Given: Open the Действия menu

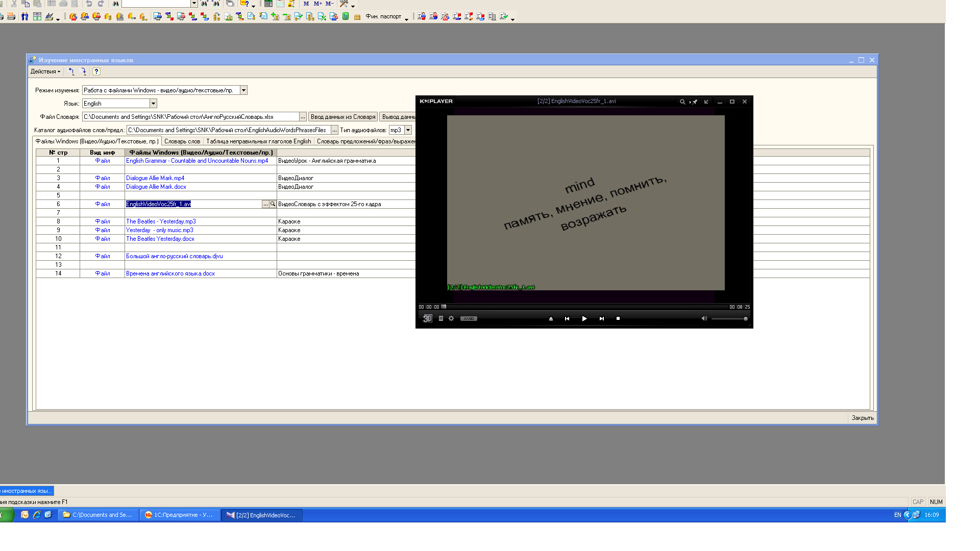Looking at the screenshot, I should (x=45, y=71).
